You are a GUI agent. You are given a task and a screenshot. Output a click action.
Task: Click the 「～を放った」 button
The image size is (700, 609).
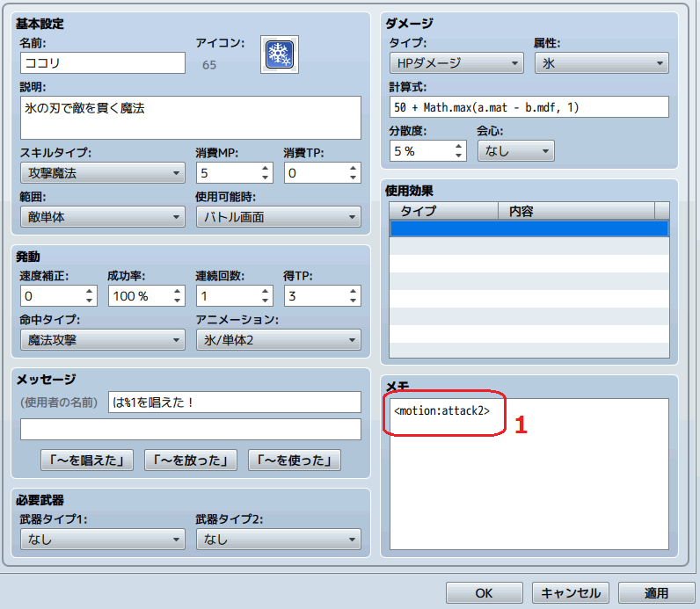pyautogui.click(x=191, y=460)
